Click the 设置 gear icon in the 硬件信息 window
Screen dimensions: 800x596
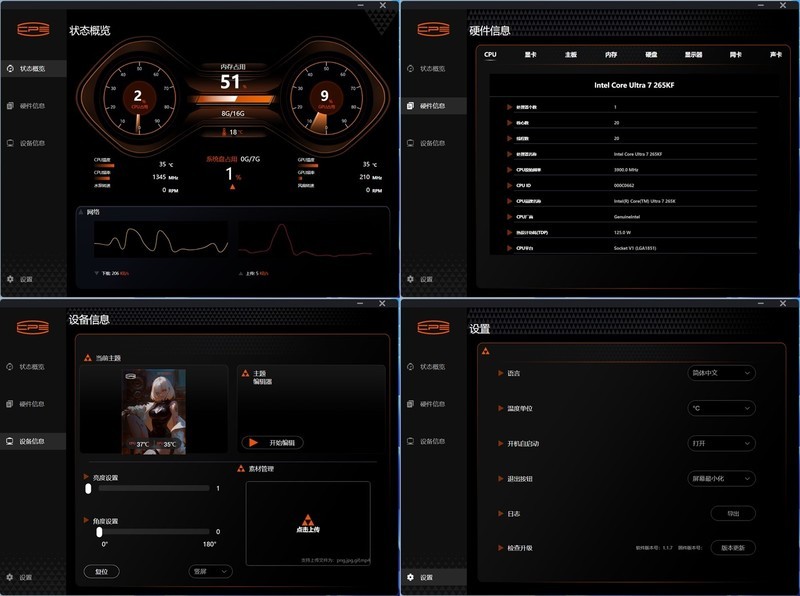pos(410,279)
